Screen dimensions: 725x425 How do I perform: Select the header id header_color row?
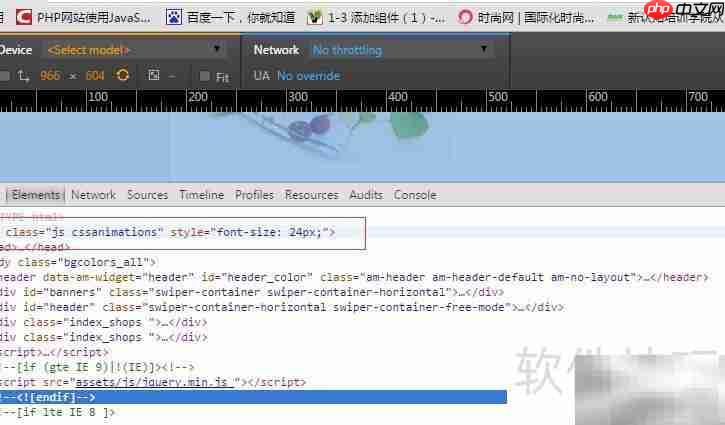[x=354, y=277]
